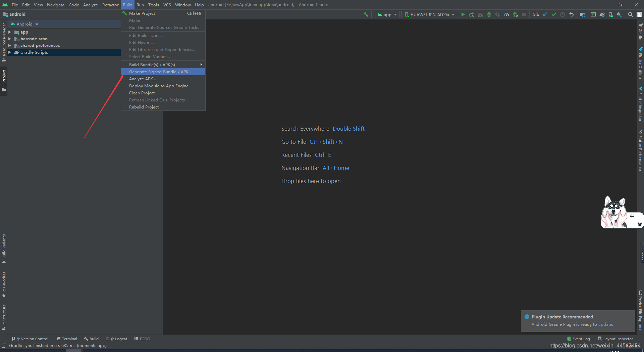644x352 pixels.
Task: Expand the shared_preferences module node
Action: click(x=10, y=46)
